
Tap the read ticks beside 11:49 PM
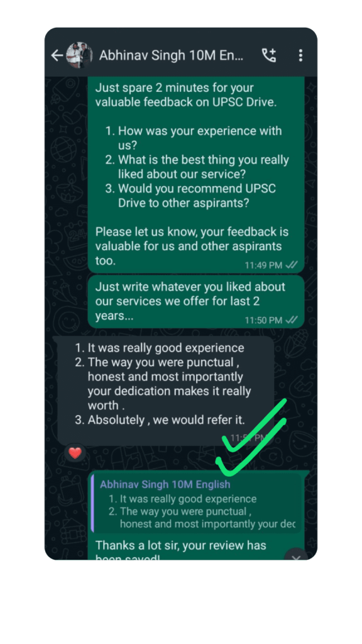coord(292,265)
